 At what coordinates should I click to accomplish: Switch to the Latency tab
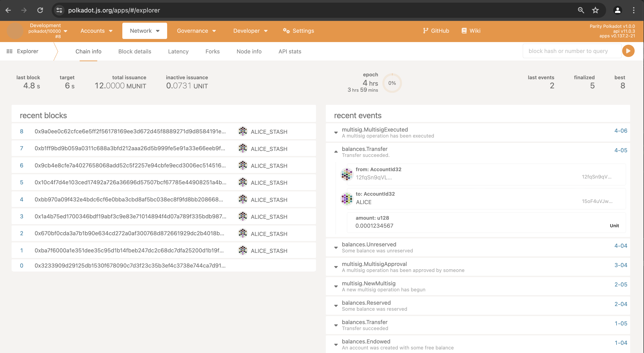point(178,51)
